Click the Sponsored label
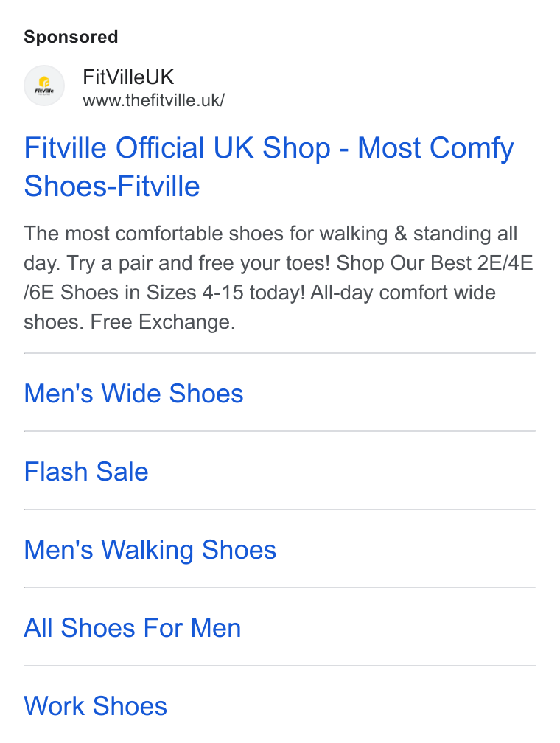Screen dimensions: 560x743 [71, 37]
